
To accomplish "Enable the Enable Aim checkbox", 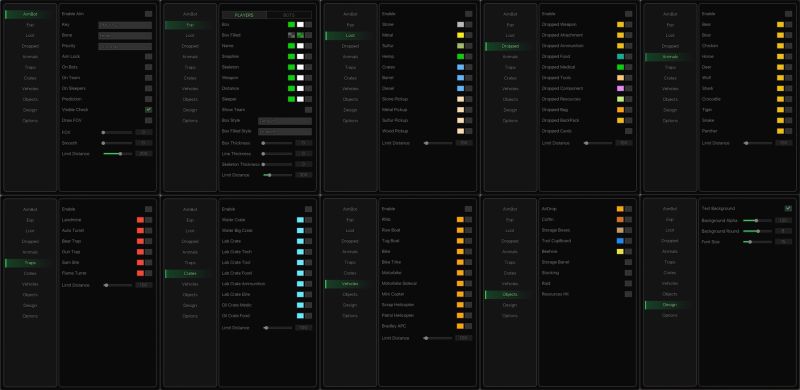I will coord(148,14).
